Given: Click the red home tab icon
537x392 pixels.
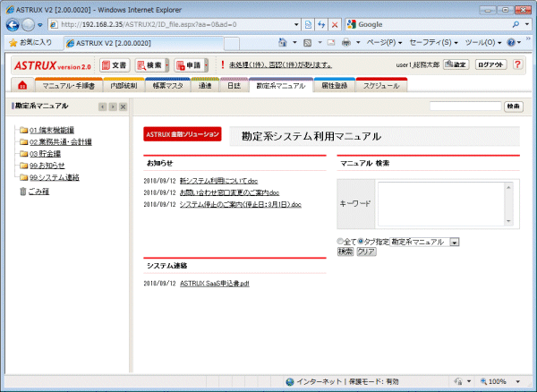Looking at the screenshot, I should pyautogui.click(x=22, y=85).
